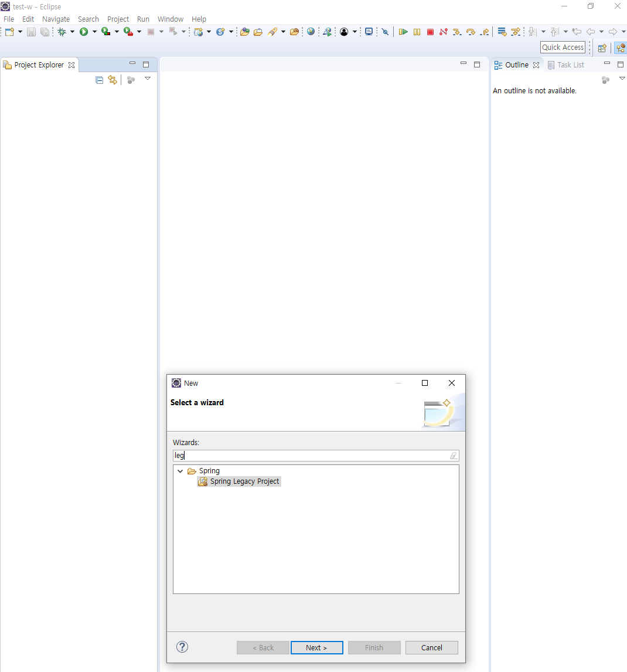Click the New wizard toolbar icon
The image size is (627, 672).
[9, 32]
